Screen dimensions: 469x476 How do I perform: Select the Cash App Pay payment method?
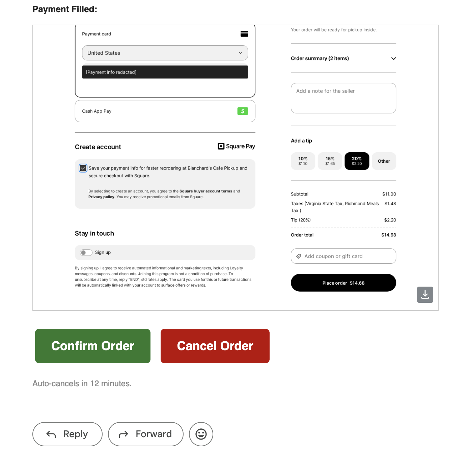[165, 111]
